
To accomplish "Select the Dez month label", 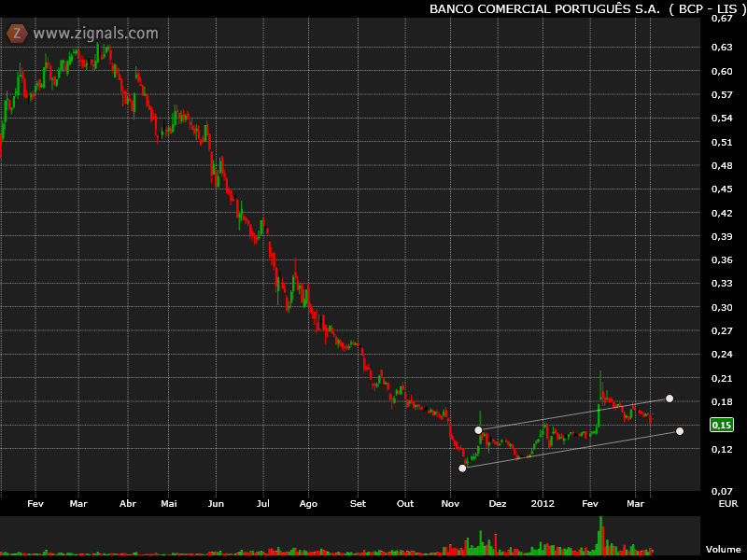I will (x=498, y=504).
